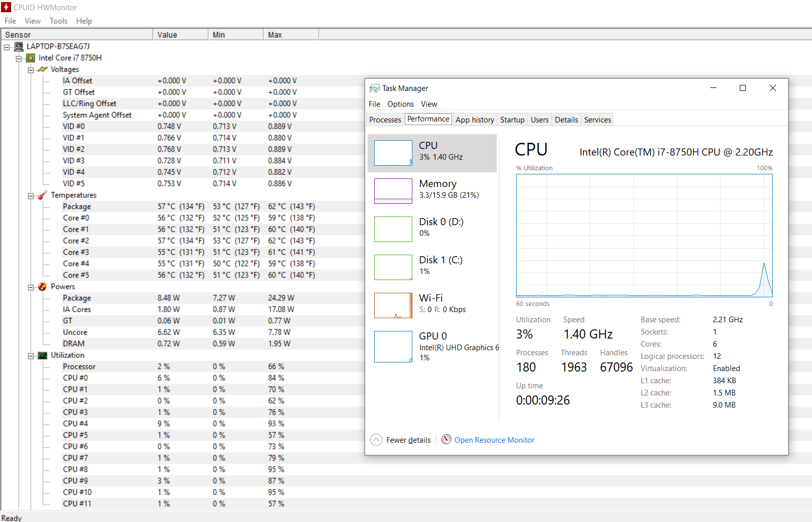Click the Up time value 0:00:09:26

543,401
